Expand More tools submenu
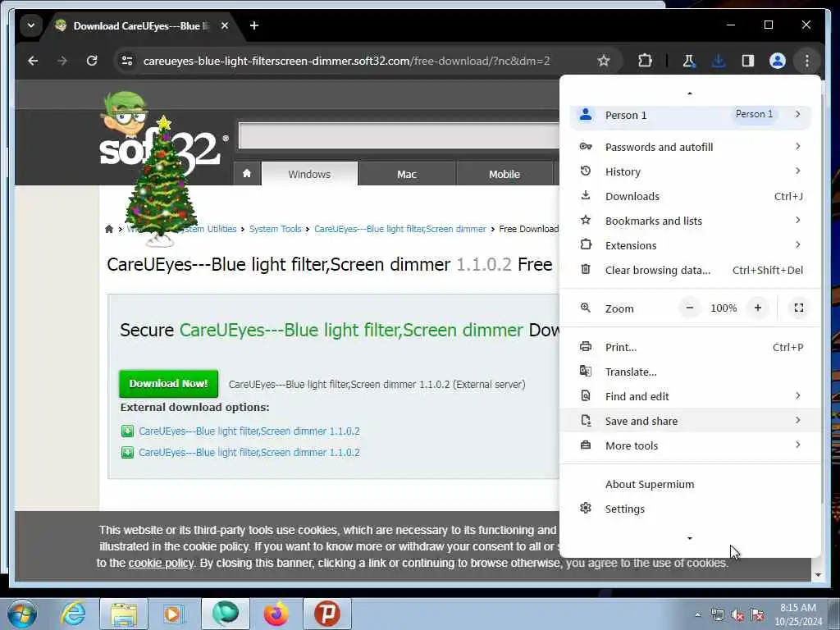 point(690,445)
